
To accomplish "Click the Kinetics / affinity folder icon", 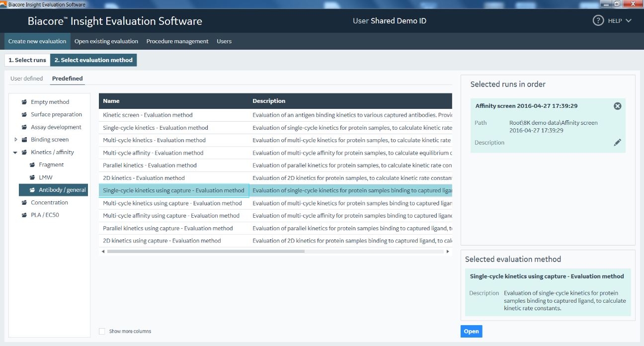I will 24,152.
